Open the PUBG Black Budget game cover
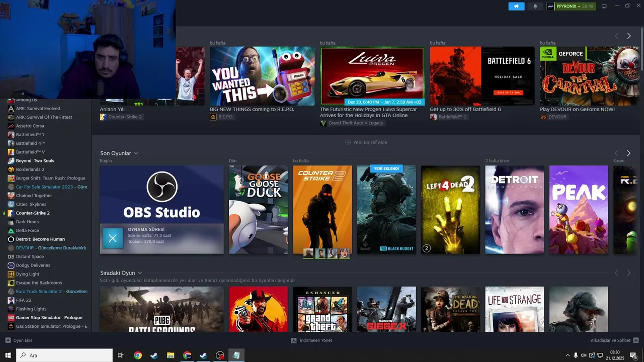 [x=386, y=210]
